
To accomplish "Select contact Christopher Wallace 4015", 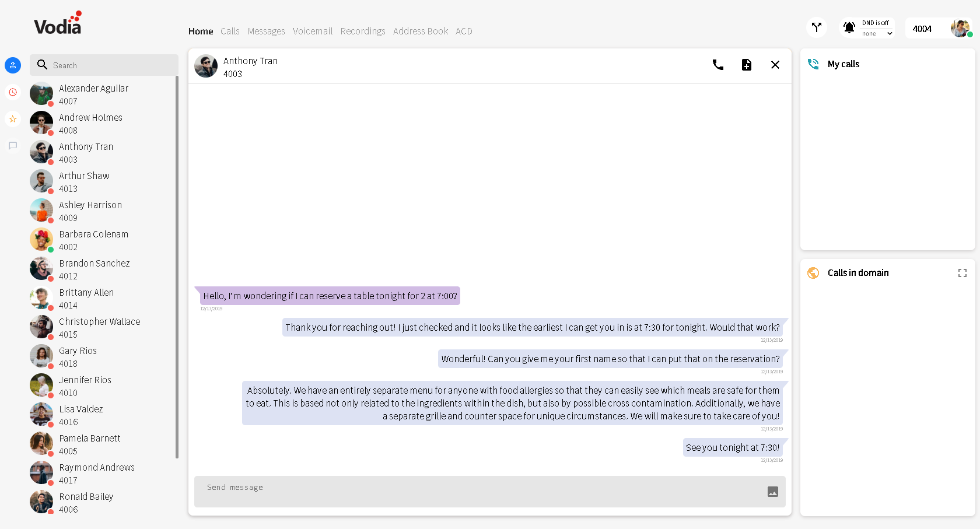I will 103,328.
